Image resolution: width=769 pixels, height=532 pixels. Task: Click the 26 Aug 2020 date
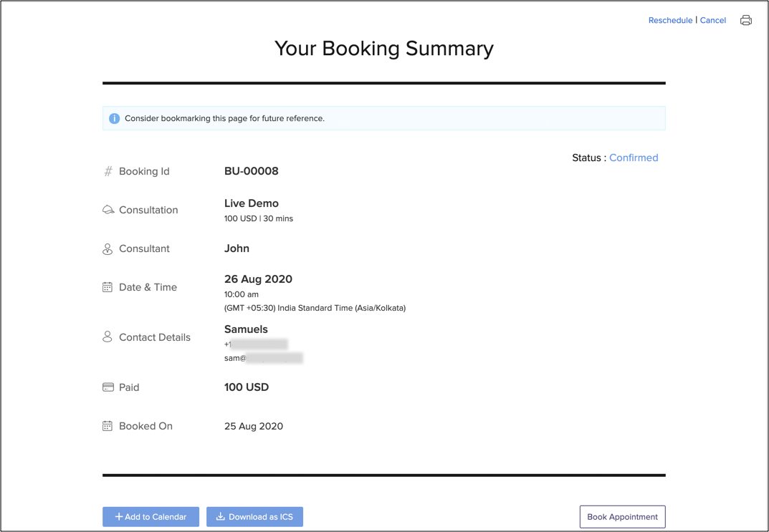(258, 279)
